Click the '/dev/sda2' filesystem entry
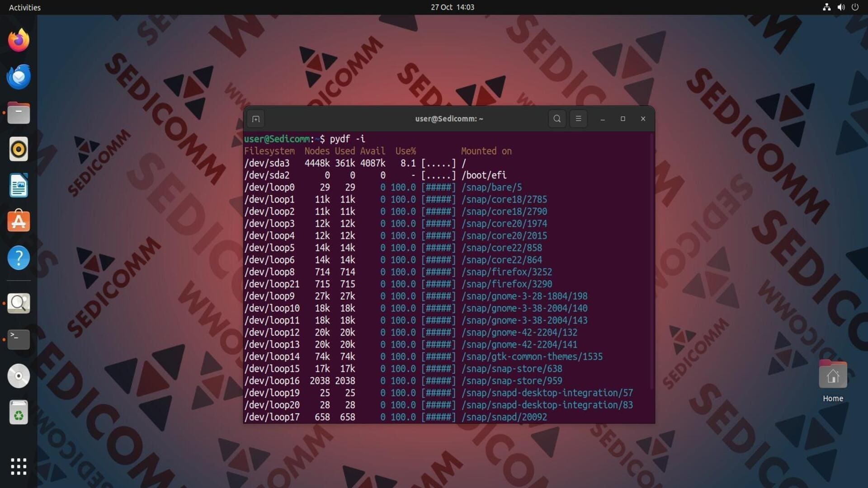The width and height of the screenshot is (868, 488). click(267, 175)
